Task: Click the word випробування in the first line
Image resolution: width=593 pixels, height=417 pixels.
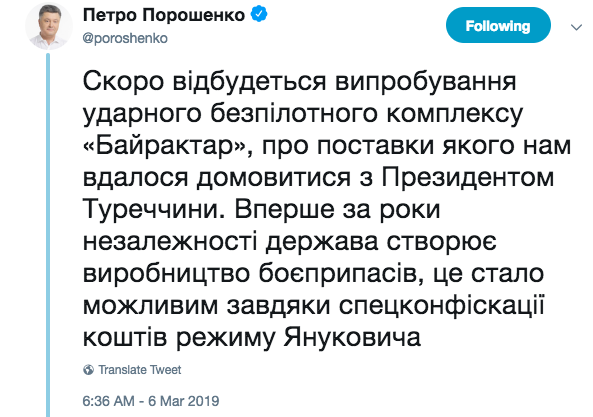Action: (425, 81)
